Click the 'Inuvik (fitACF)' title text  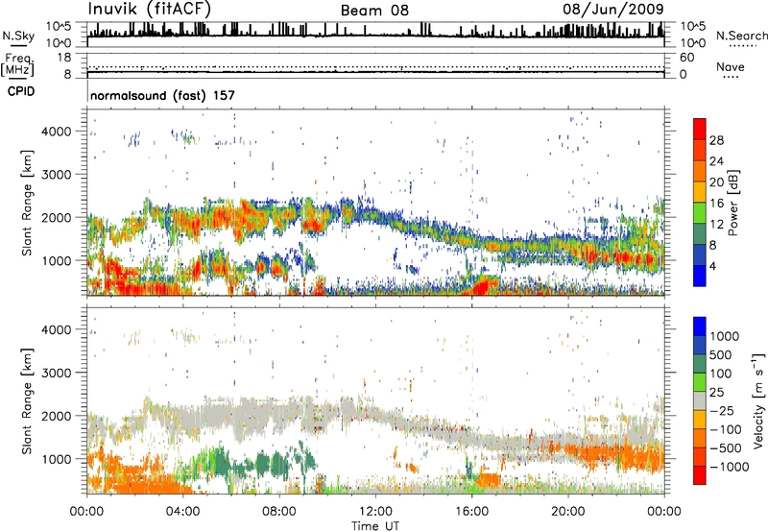(x=149, y=9)
